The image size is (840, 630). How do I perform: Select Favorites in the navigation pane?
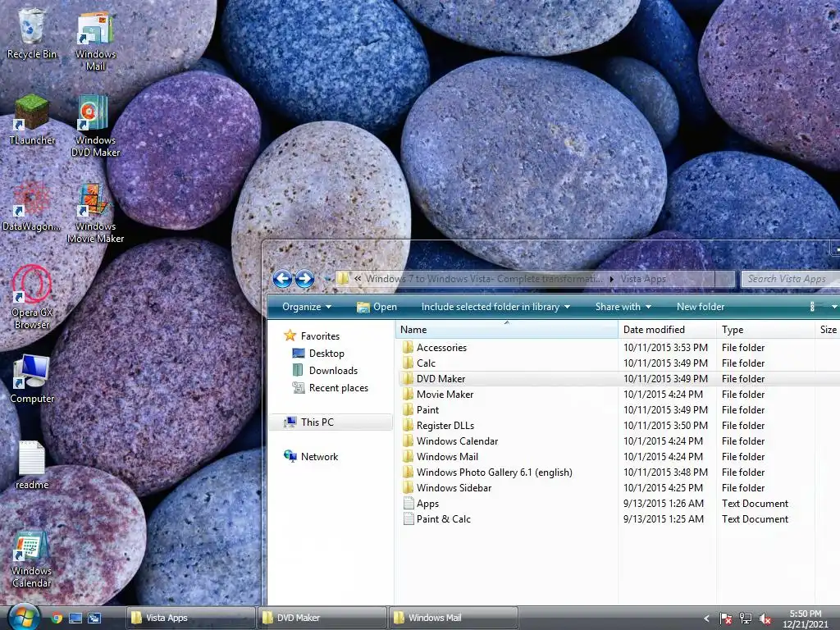click(x=313, y=336)
